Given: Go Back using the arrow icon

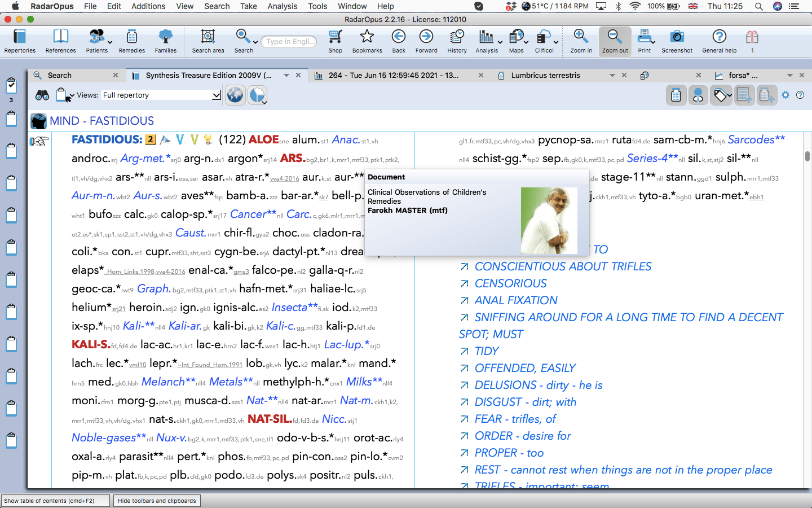Looking at the screenshot, I should [x=399, y=41].
